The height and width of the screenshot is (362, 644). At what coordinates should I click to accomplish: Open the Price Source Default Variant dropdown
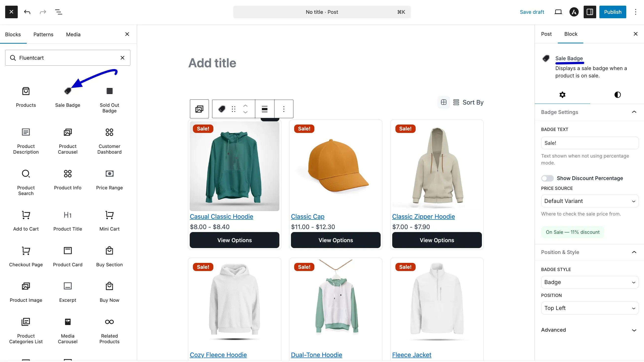tap(590, 201)
